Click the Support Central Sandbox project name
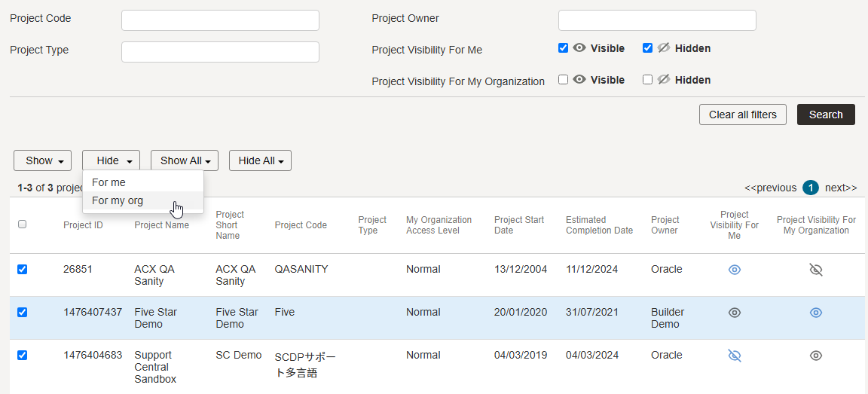The width and height of the screenshot is (868, 394). (155, 368)
